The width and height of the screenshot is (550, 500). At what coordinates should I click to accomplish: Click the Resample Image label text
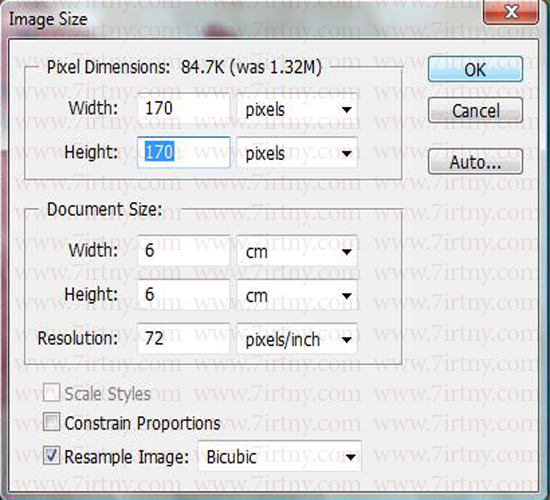pyautogui.click(x=127, y=457)
